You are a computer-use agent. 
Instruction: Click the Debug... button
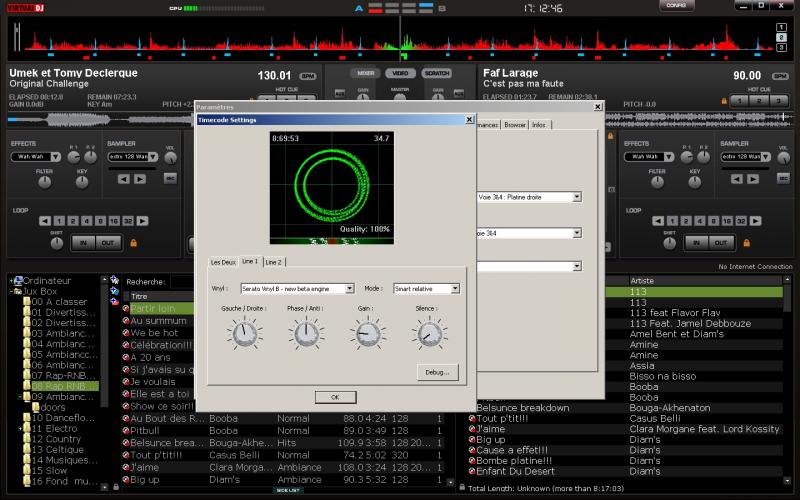[438, 372]
